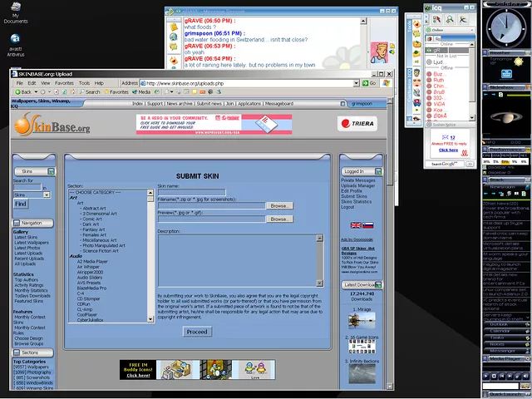Select CoolPlayer in Section list

(x=86, y=314)
